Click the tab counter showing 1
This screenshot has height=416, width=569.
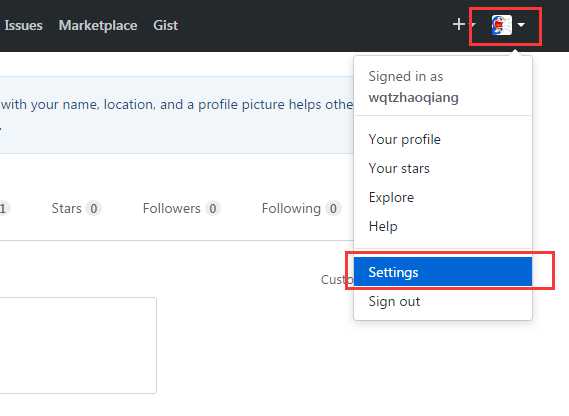point(4,209)
